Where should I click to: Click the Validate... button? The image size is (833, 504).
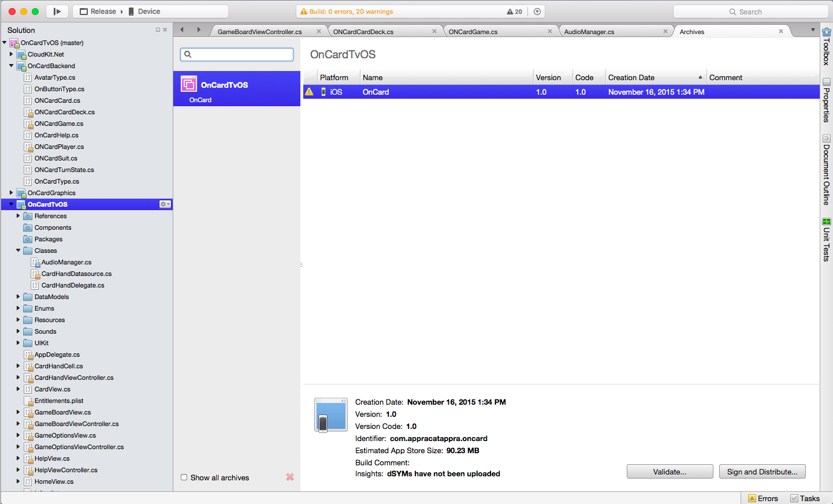(670, 472)
